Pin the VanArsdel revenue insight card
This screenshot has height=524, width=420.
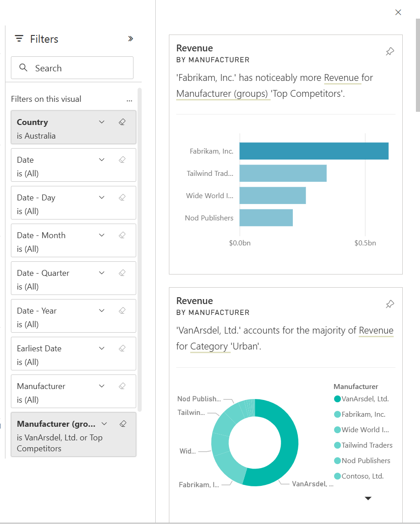pos(390,304)
